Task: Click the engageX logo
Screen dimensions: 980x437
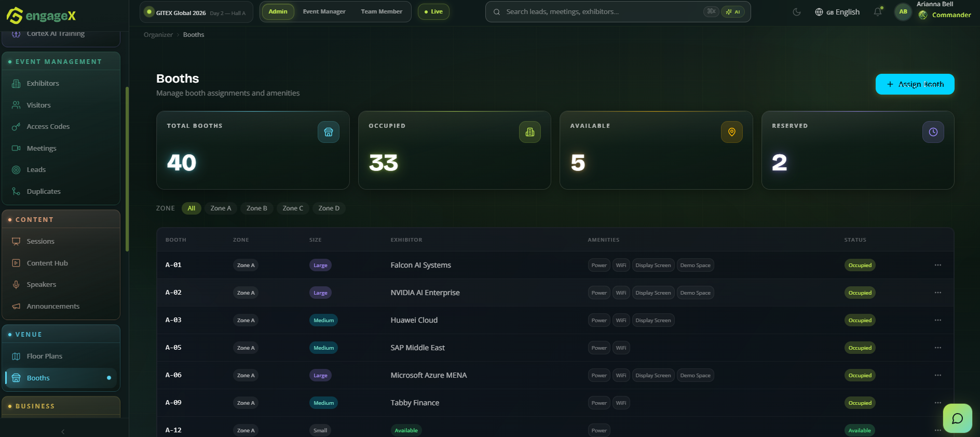Action: (x=41, y=16)
